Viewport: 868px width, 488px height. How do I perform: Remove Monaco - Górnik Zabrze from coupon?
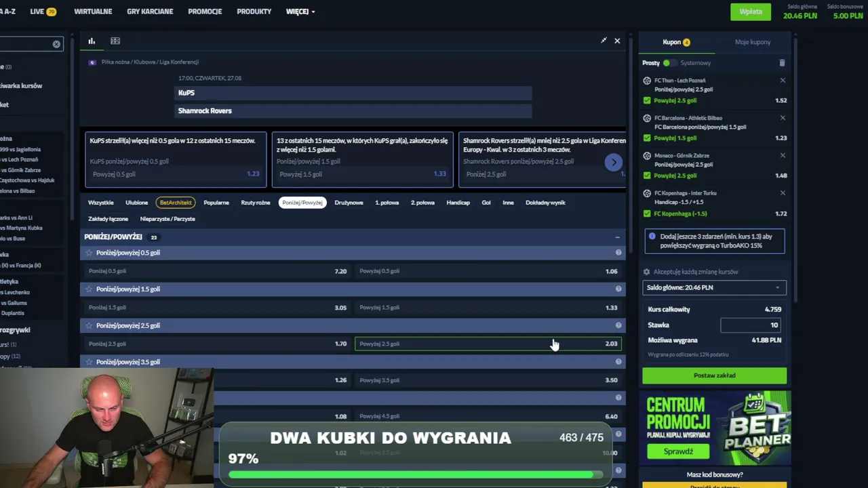tap(783, 156)
